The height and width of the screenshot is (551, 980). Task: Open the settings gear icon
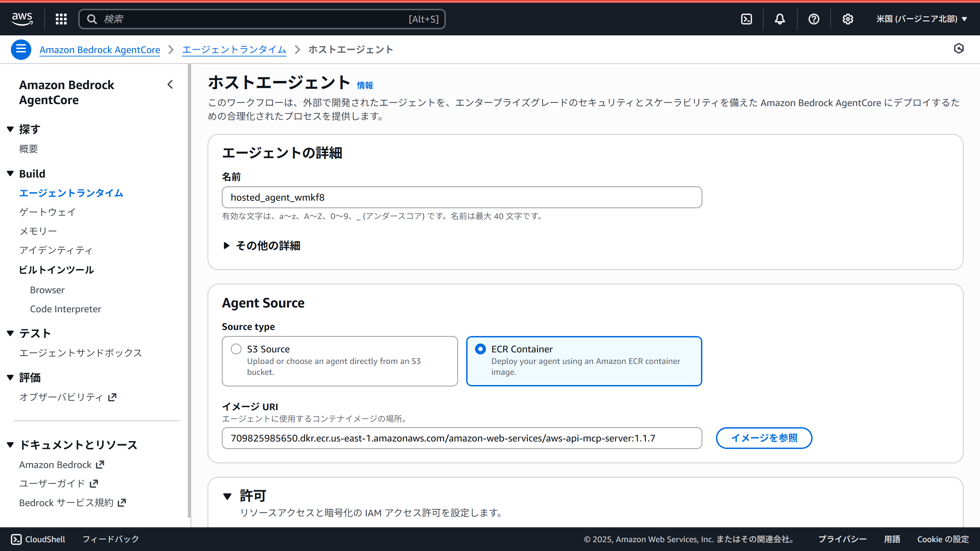point(848,19)
